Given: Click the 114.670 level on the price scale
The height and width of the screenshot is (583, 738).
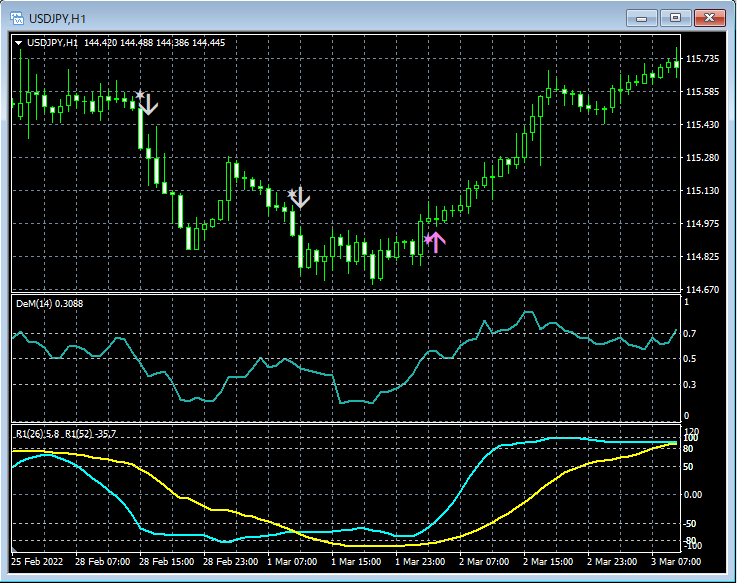Looking at the screenshot, I should 703,290.
